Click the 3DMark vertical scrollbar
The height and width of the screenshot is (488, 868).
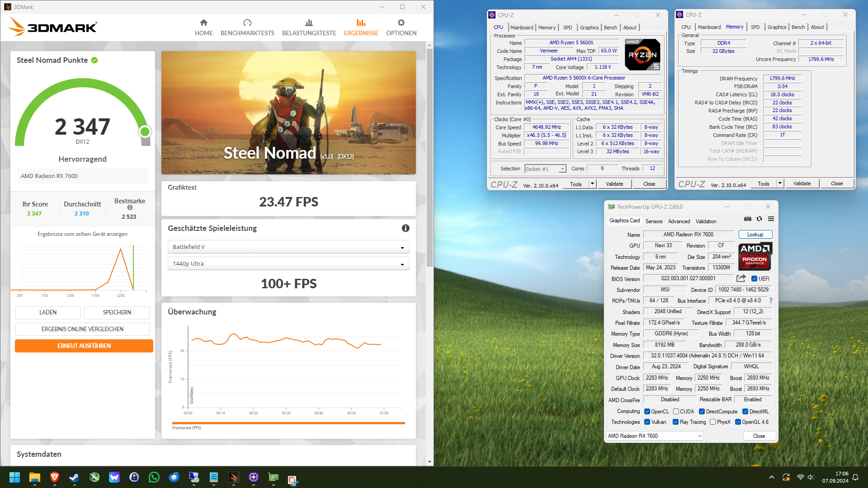(x=429, y=157)
